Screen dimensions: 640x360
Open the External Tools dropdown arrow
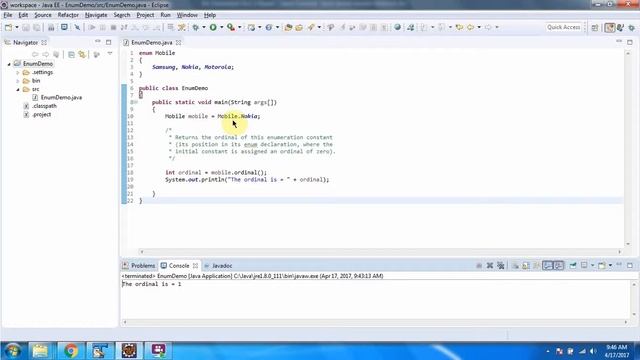[x=240, y=27]
